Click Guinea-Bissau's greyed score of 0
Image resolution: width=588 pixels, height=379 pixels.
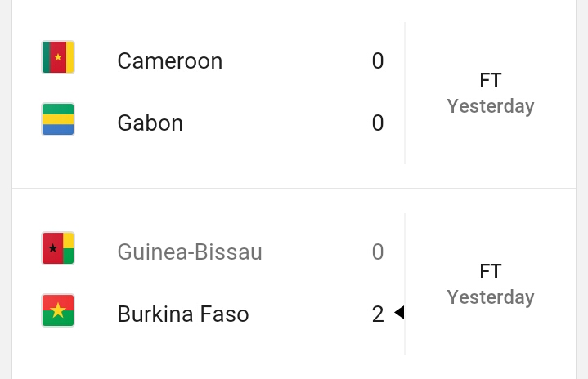(378, 252)
